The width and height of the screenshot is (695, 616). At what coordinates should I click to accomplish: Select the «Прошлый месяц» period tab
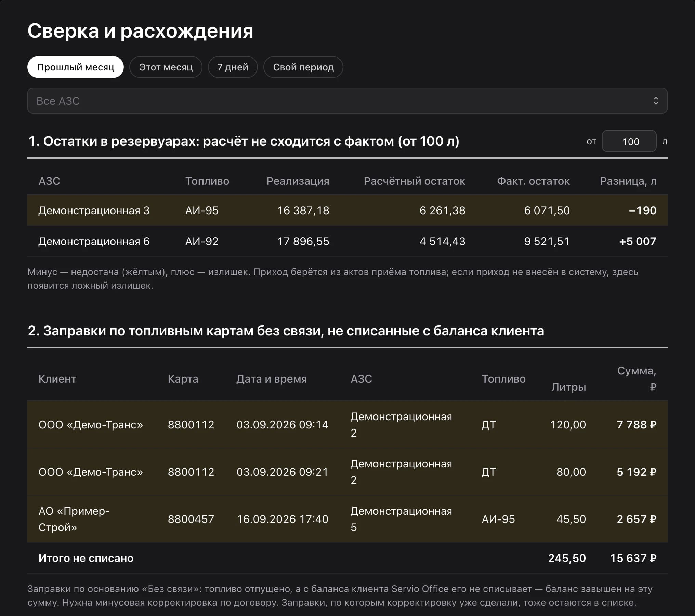pos(75,67)
